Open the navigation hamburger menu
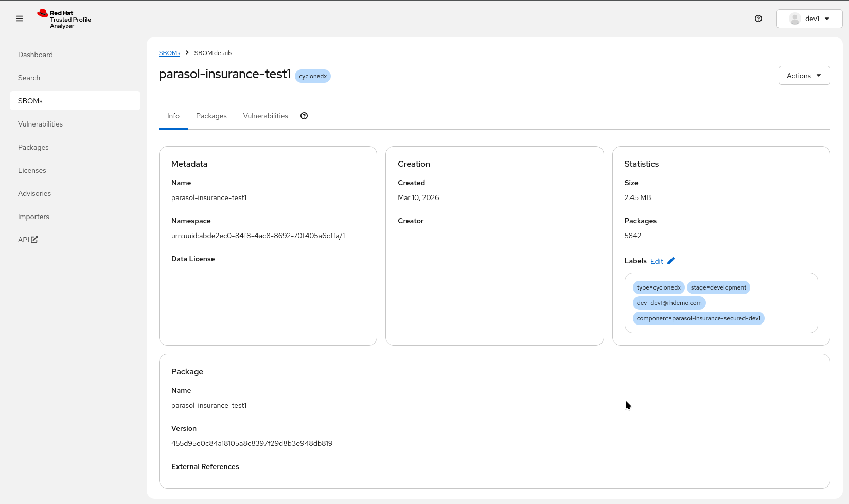849x504 pixels. pyautogui.click(x=19, y=19)
